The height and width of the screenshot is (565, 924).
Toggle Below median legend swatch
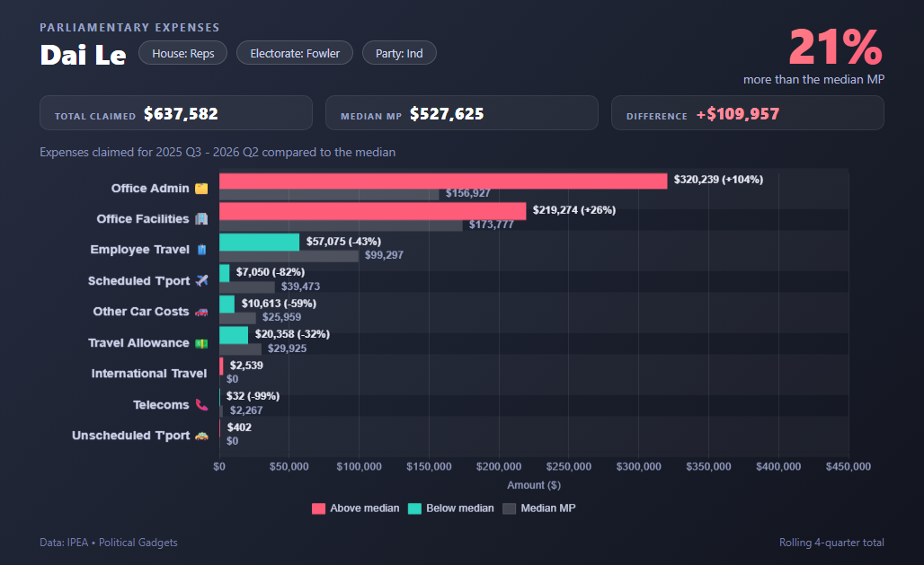tap(414, 508)
